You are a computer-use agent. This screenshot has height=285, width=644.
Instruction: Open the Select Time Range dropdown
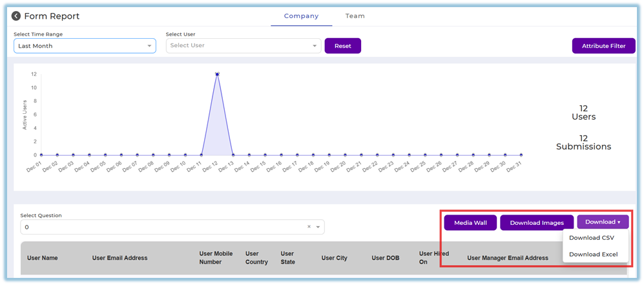(85, 46)
